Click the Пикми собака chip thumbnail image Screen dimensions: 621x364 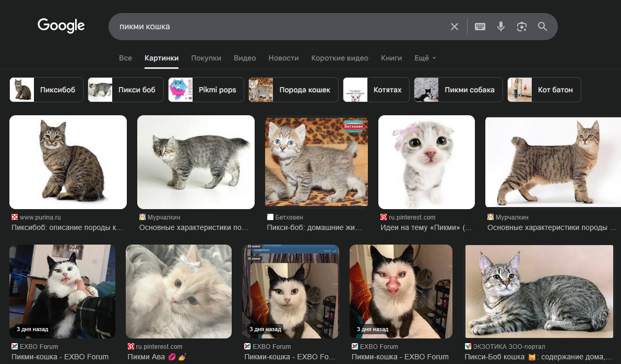[x=426, y=90]
